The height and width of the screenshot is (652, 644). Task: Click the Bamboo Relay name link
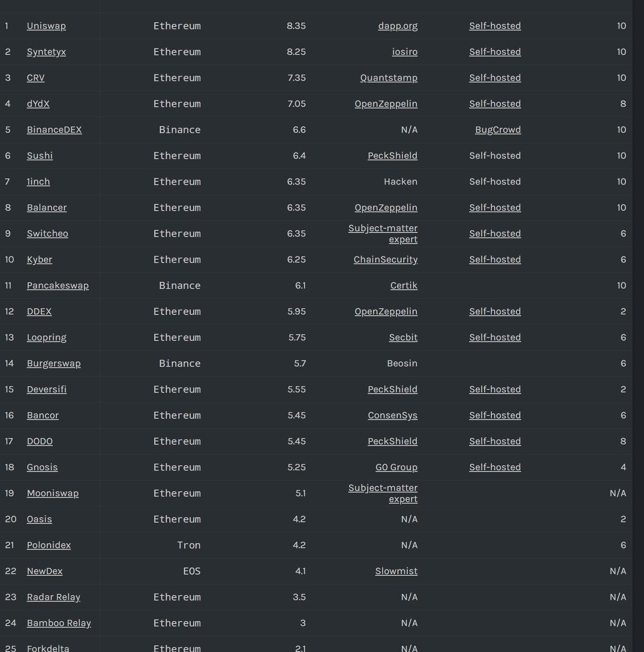click(59, 623)
